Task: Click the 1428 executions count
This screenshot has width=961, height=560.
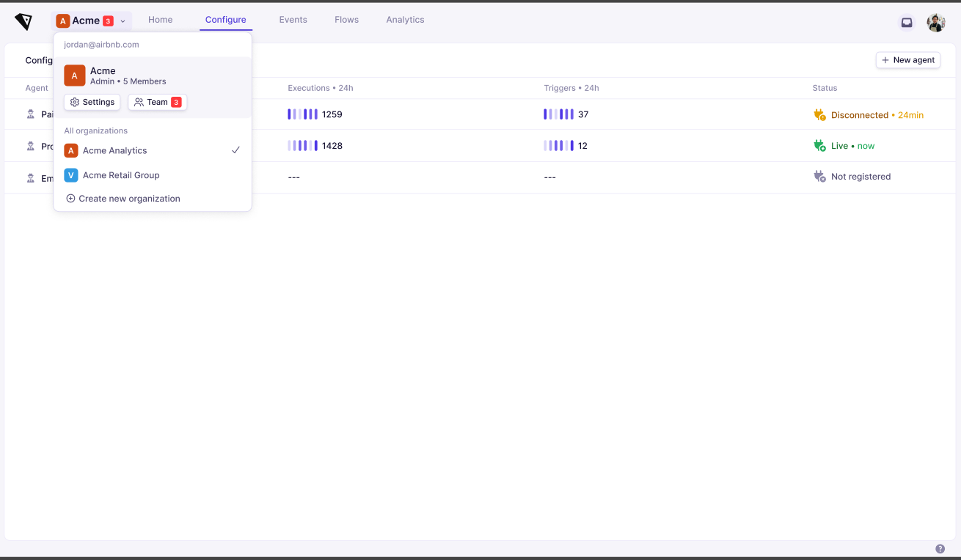Action: (332, 146)
